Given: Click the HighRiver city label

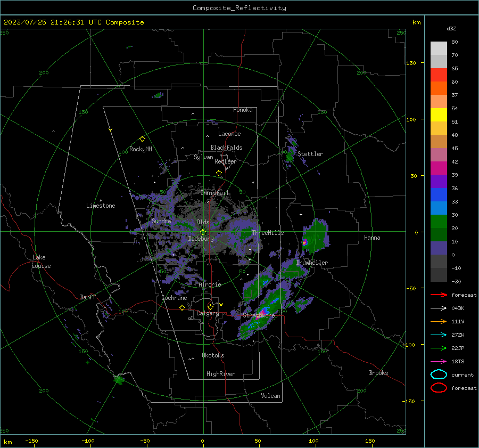Looking at the screenshot, I should click(220, 374).
